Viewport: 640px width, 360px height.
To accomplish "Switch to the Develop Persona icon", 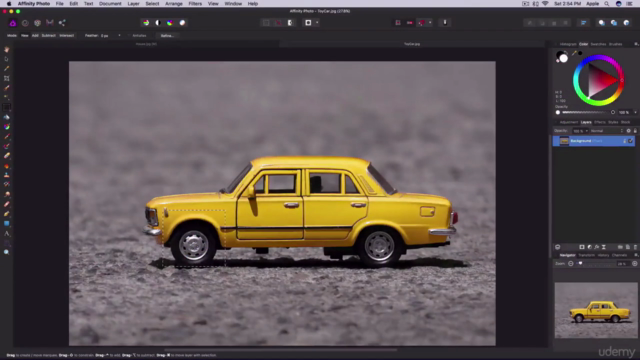I will [x=37, y=23].
